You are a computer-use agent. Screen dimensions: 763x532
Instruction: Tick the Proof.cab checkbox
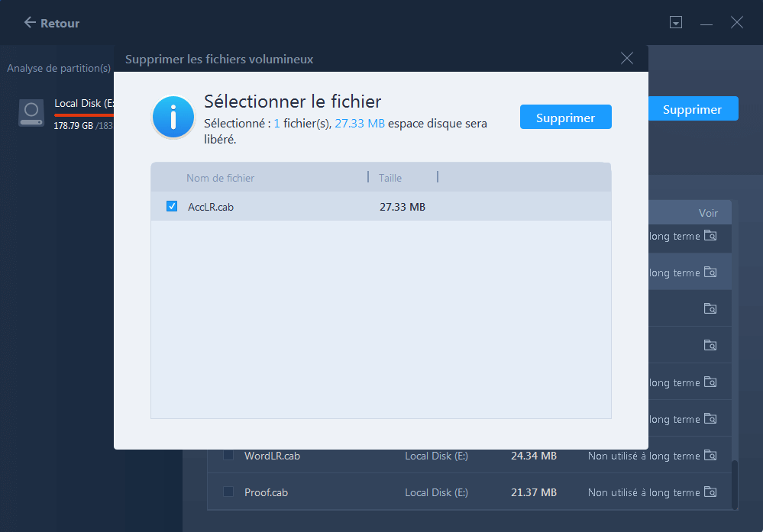(228, 492)
